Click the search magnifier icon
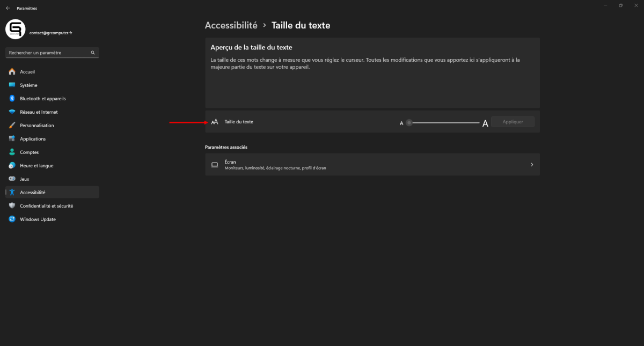Image resolution: width=644 pixels, height=346 pixels. (93, 53)
